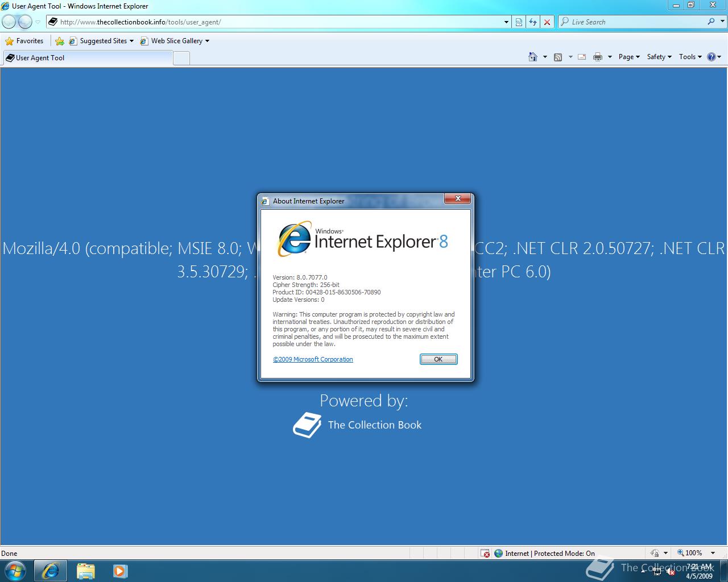Show hidden tray icons arrow
The image size is (728, 582).
click(643, 571)
